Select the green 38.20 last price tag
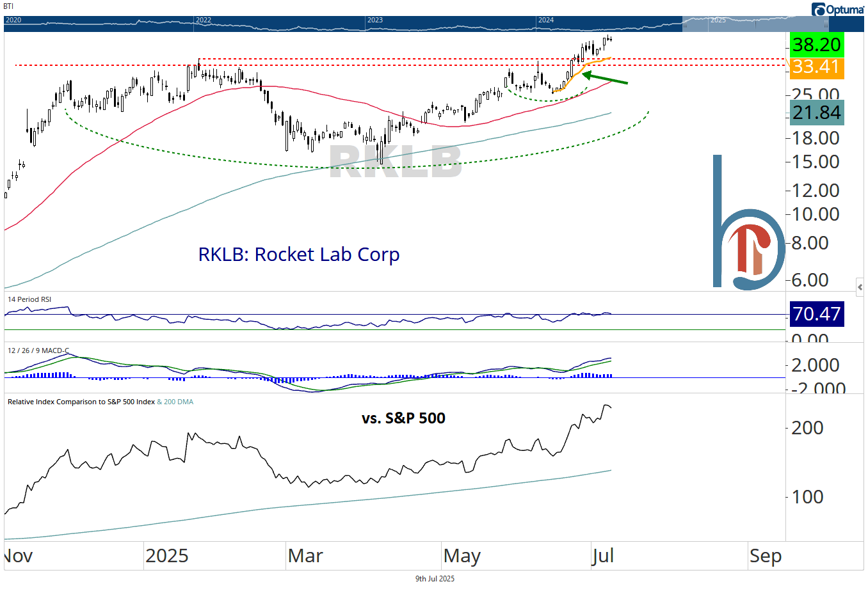The image size is (868, 591). (x=817, y=45)
